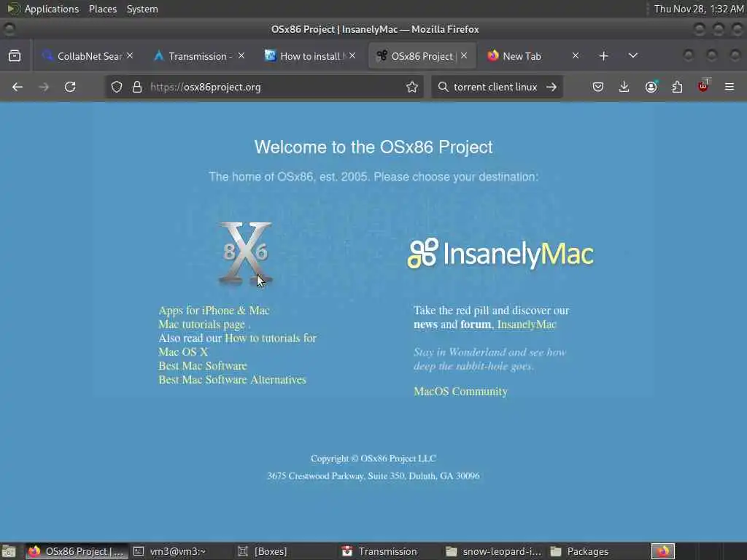The height and width of the screenshot is (560, 747).
Task: Select OSx86 Project Firefox taskbar entry
Action: click(x=76, y=551)
